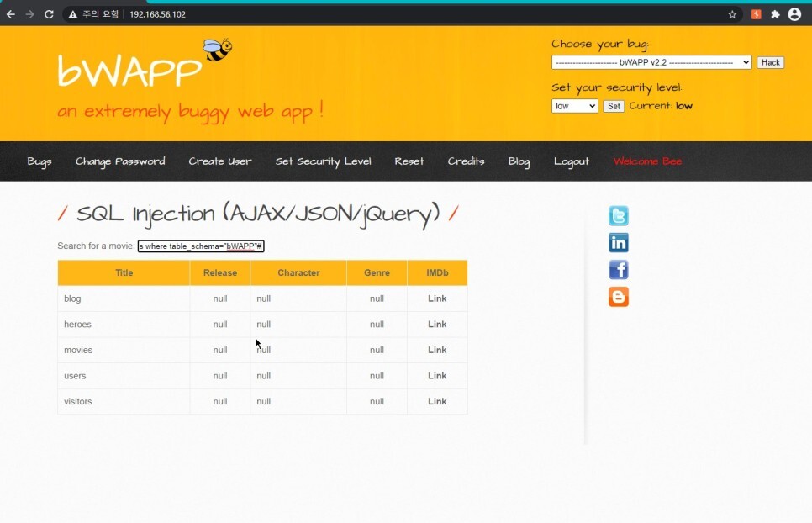
Task: Click the Welcome Bee text
Action: 647,161
